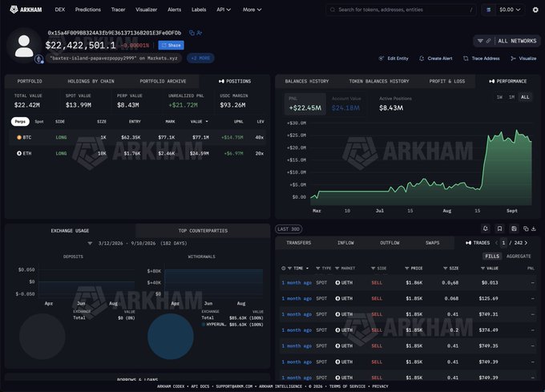Select the Perps toggle in positions
Screen dimensions: 545x392
(20, 122)
